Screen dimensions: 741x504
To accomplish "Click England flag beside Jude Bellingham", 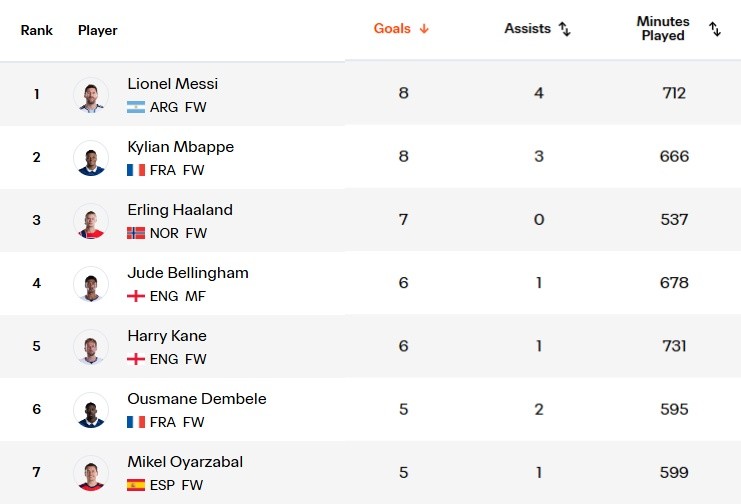I will click(136, 296).
